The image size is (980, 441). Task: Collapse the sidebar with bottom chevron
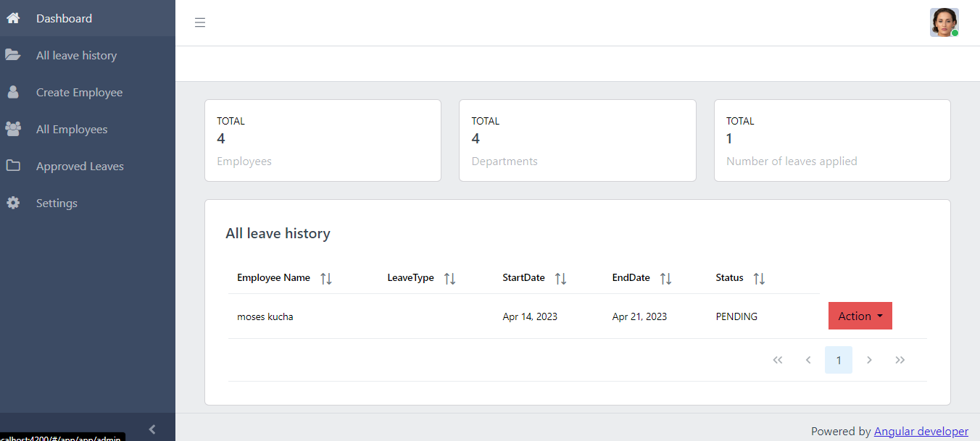[x=152, y=429]
